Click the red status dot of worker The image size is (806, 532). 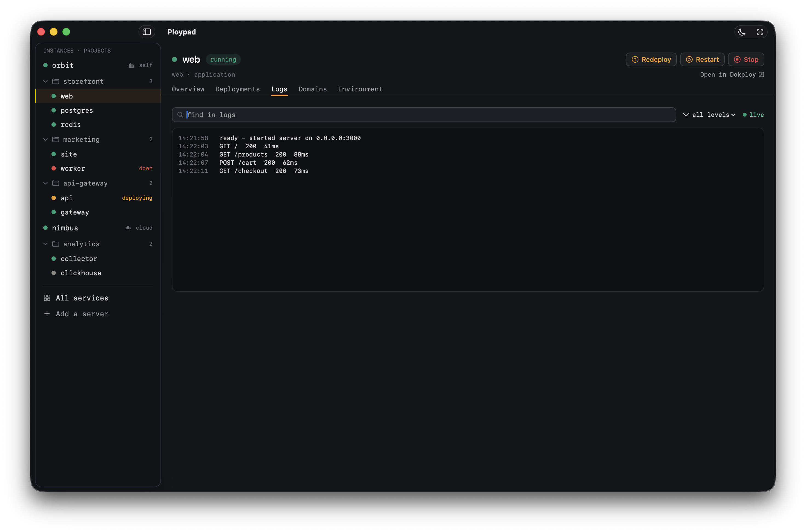pyautogui.click(x=54, y=168)
